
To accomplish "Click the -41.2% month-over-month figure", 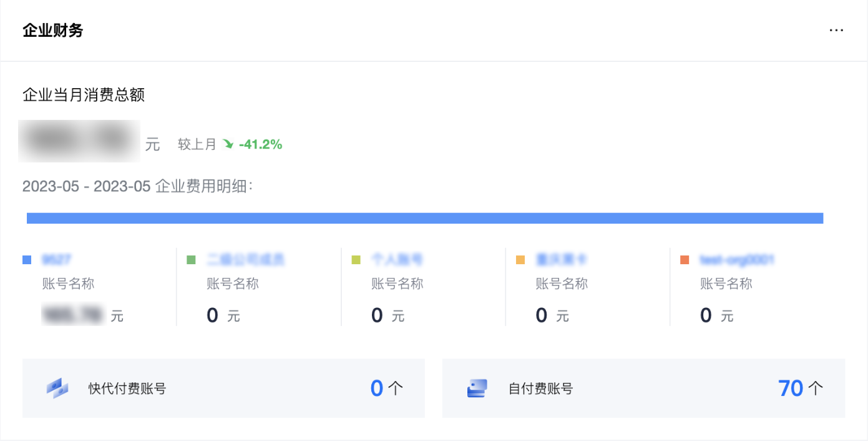I will (x=260, y=145).
